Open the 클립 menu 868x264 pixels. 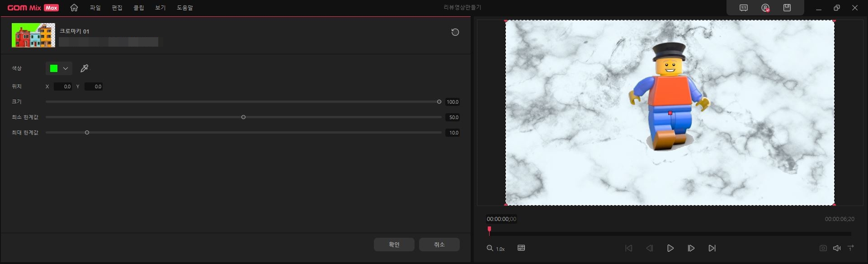pyautogui.click(x=139, y=8)
